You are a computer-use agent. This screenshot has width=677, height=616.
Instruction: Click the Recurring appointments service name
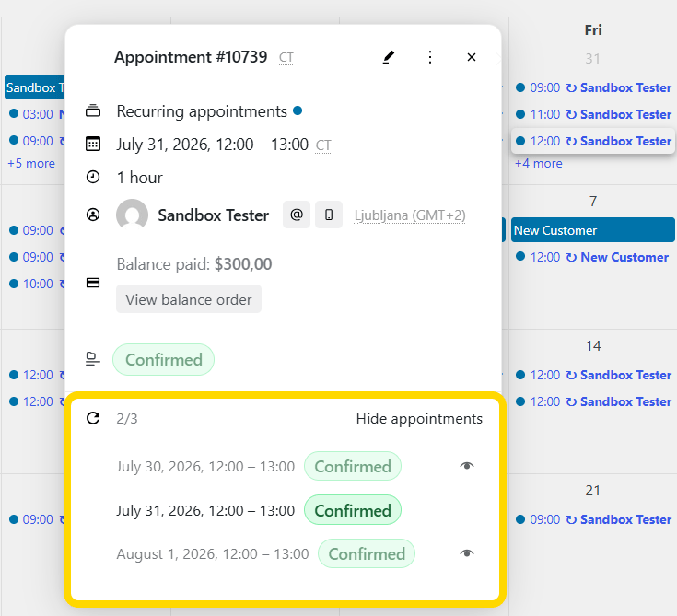pos(202,111)
